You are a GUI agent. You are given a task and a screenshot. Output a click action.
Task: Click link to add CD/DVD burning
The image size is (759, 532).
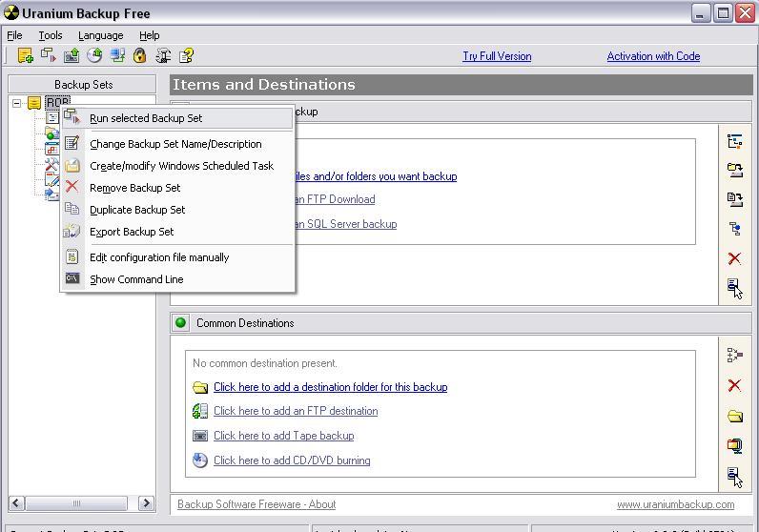292,460
